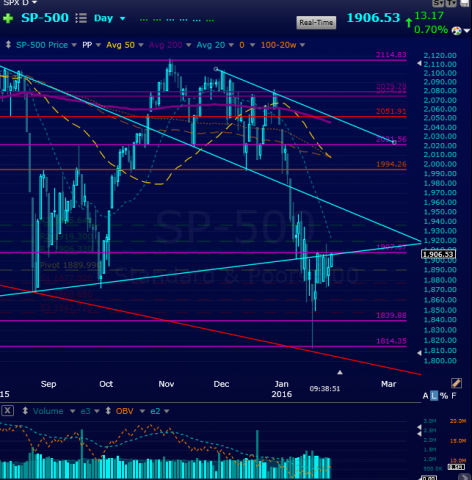Click the move arrows beside Volume

pyautogui.click(x=25, y=411)
